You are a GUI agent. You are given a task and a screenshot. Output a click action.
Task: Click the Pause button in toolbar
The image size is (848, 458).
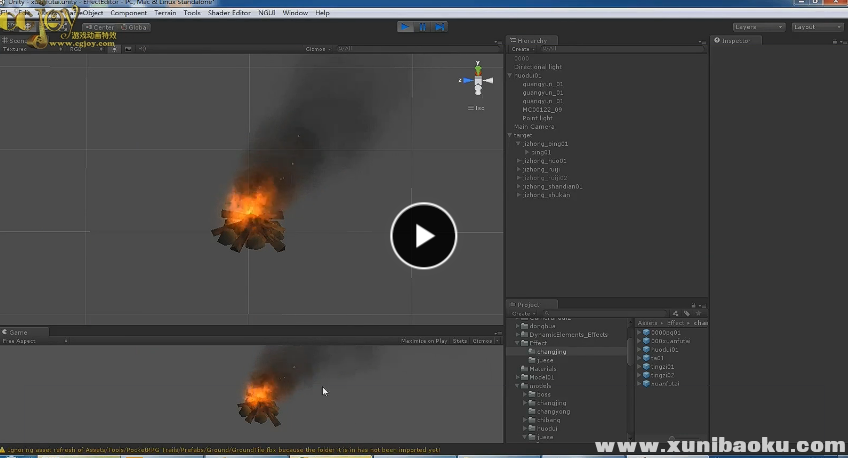tap(422, 27)
